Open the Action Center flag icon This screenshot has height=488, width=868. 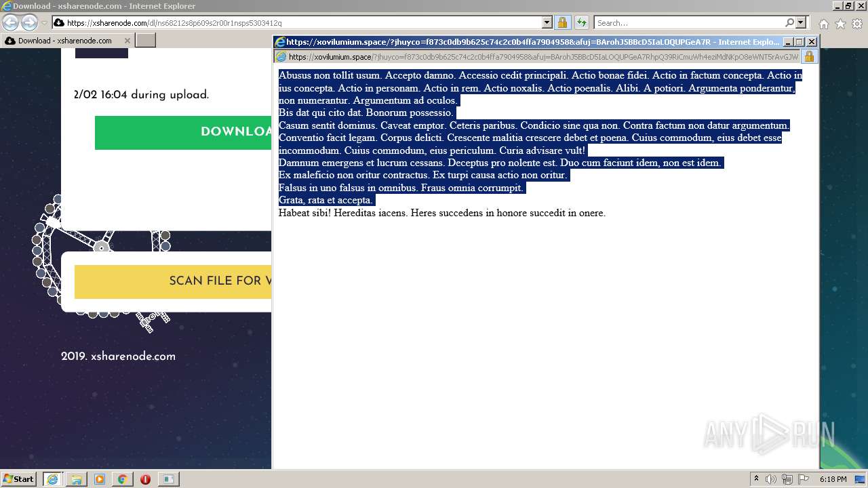804,479
